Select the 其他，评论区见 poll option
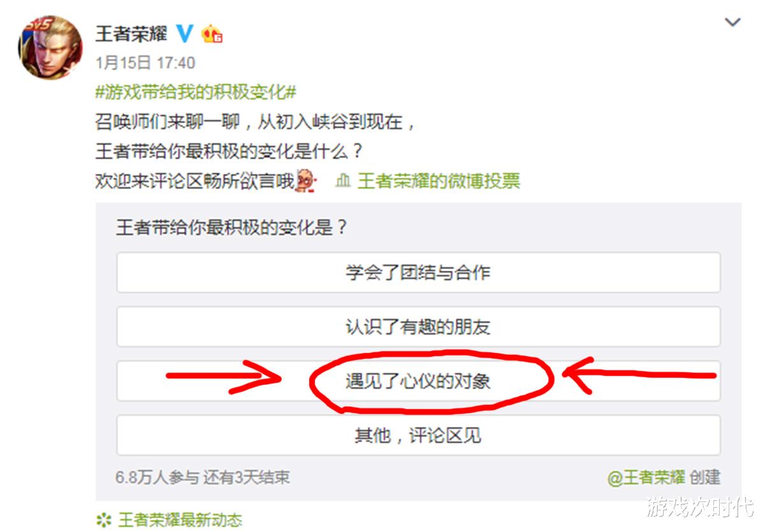The height and width of the screenshot is (532, 765). point(418,435)
